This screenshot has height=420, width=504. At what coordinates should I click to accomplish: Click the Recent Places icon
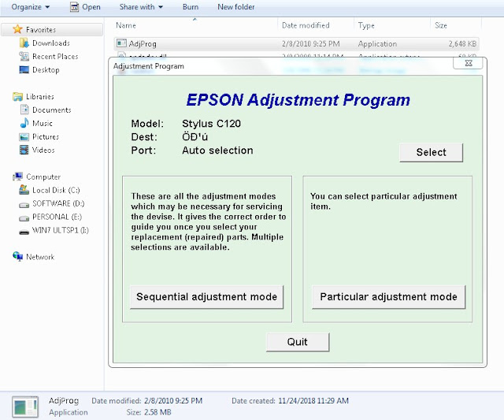(24, 56)
